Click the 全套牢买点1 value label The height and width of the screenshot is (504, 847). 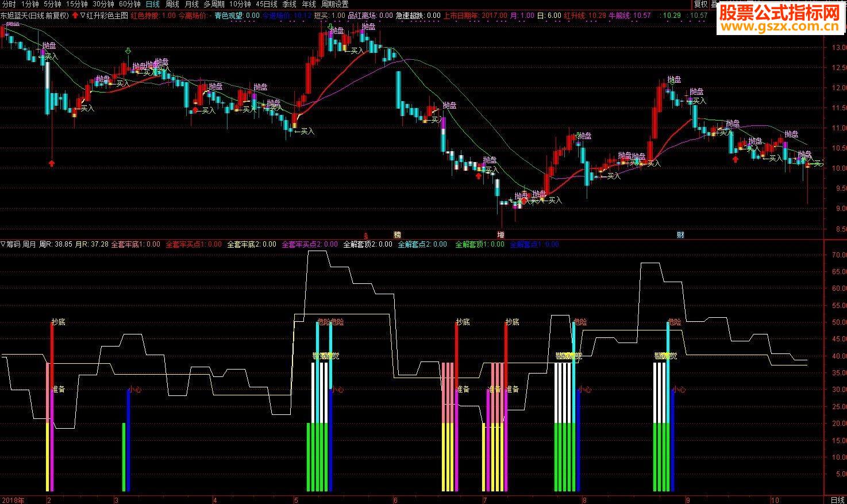(x=194, y=244)
